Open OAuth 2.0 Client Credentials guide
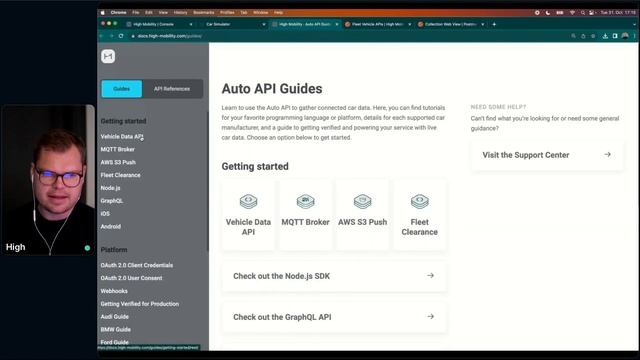This screenshot has height=360, width=640. [x=137, y=265]
